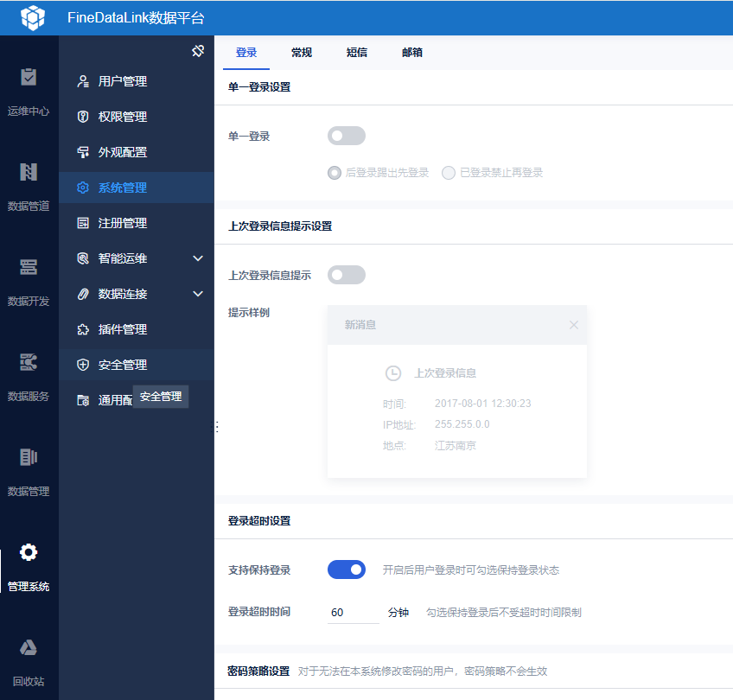Click the 外观配置 paint roller icon
The height and width of the screenshot is (700, 733).
83,152
